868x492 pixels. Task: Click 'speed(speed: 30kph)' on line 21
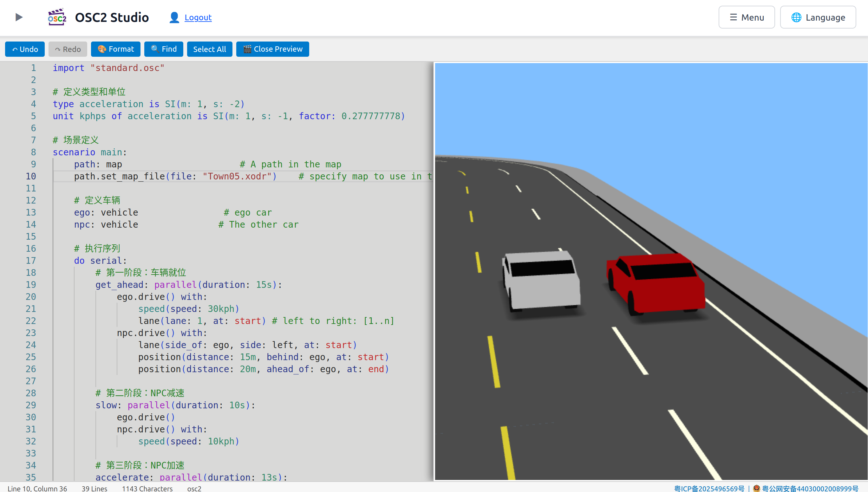pos(189,309)
